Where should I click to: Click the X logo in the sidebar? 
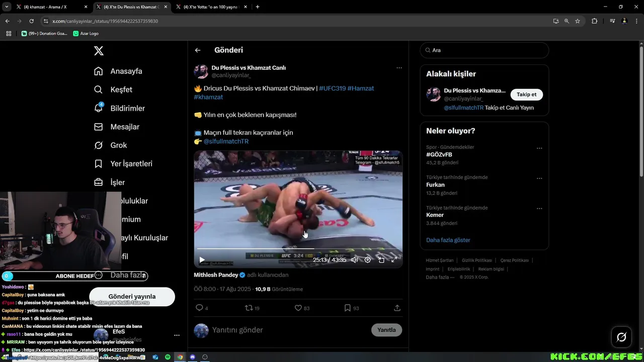(x=99, y=51)
